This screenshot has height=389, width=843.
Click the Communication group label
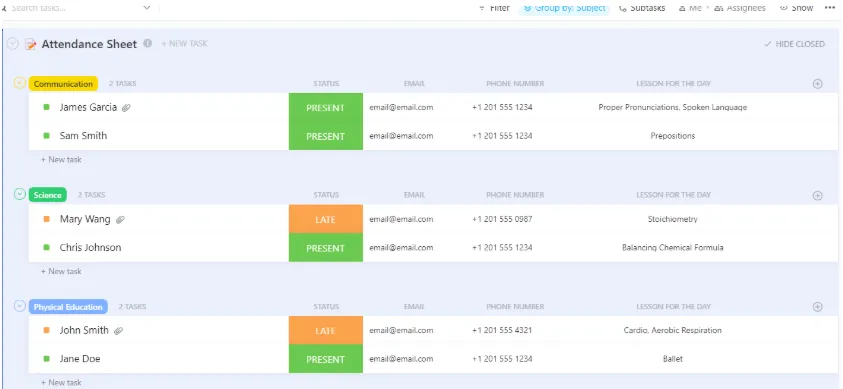(63, 84)
